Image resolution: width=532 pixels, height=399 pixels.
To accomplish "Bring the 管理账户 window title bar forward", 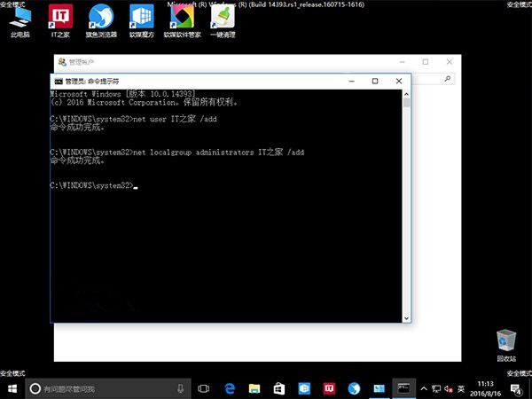I will click(222, 62).
